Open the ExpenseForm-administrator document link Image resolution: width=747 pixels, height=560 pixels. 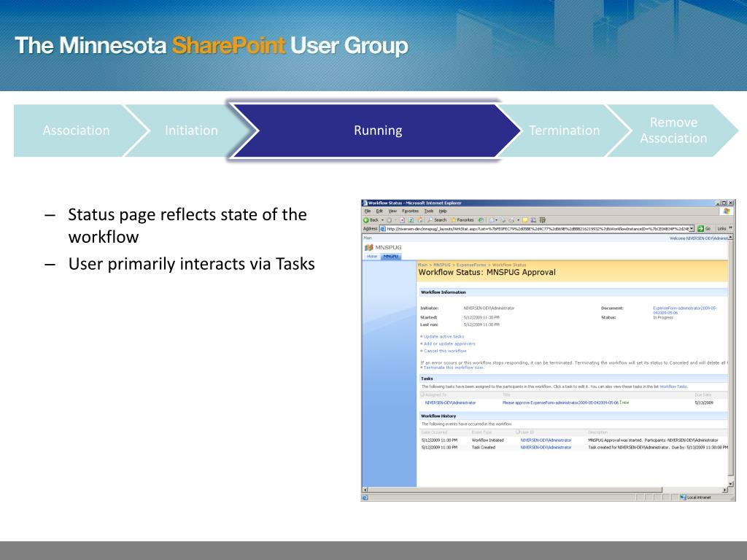tap(684, 310)
